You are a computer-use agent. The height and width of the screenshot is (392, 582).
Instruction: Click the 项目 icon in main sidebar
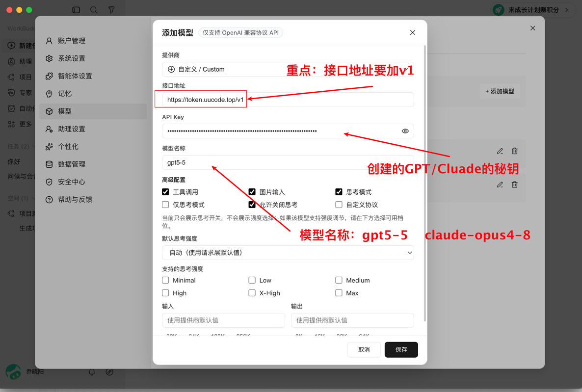[x=11, y=77]
